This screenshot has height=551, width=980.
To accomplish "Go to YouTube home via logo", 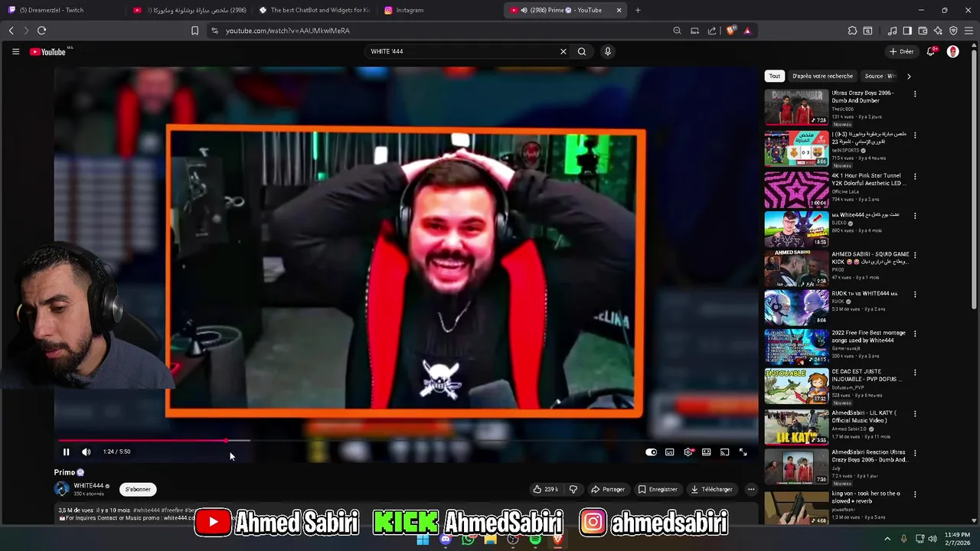I will coord(48,51).
